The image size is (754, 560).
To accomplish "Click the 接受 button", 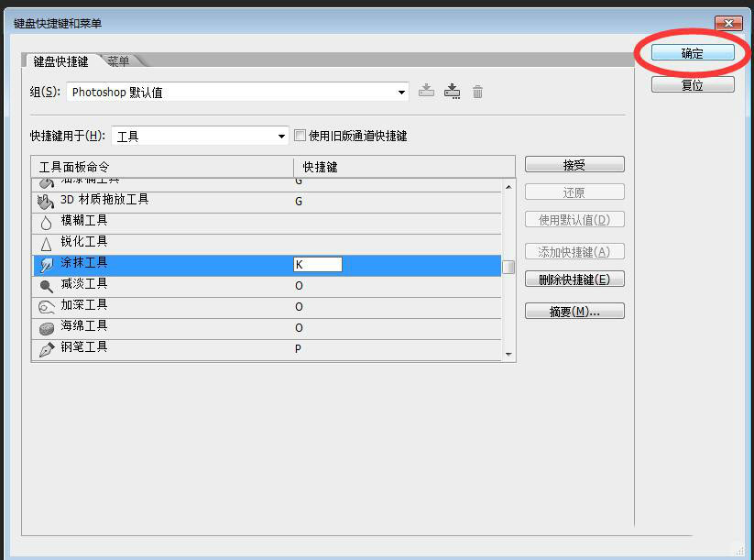I will coord(574,165).
